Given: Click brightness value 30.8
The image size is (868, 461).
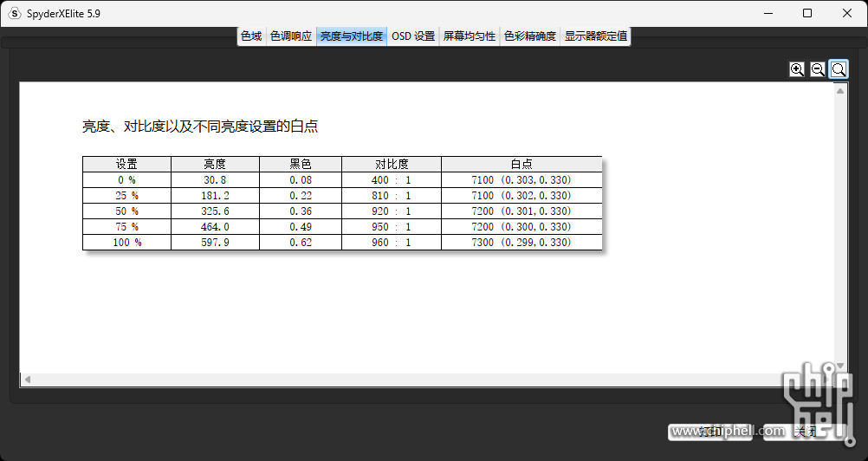Looking at the screenshot, I should [x=215, y=180].
